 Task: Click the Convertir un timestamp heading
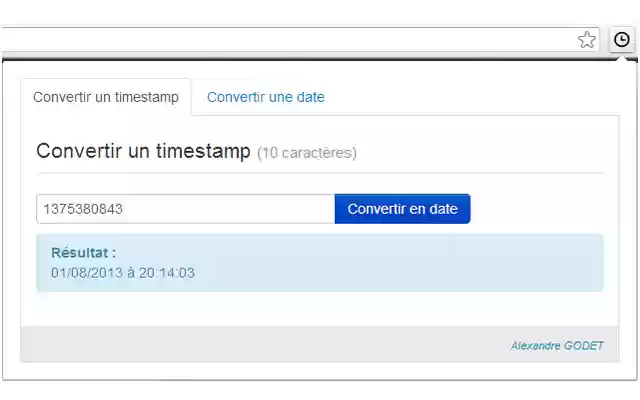coord(143,151)
